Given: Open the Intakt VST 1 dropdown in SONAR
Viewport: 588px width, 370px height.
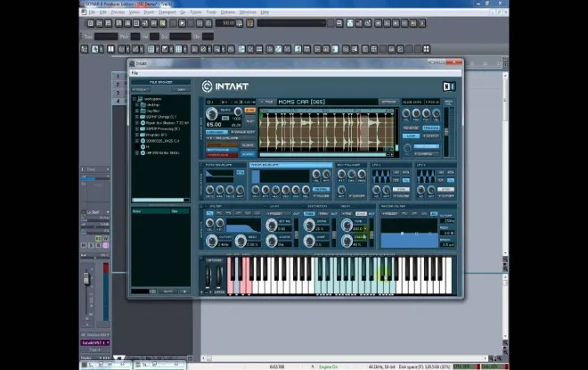Looking at the screenshot, I should [x=95, y=342].
